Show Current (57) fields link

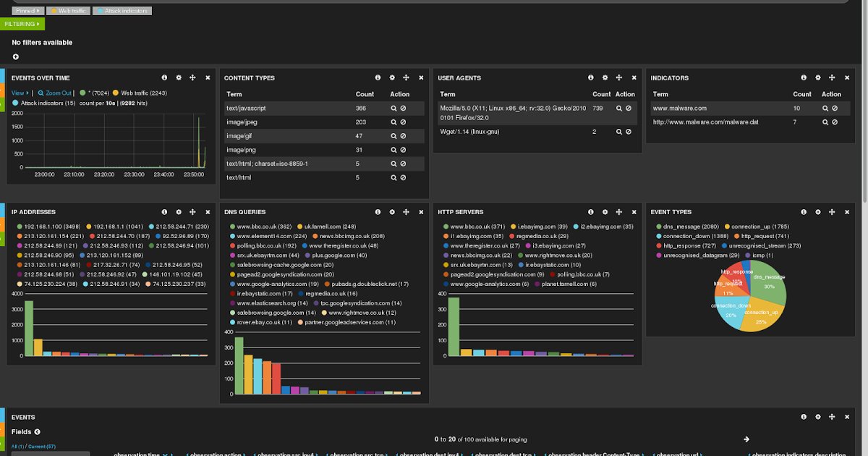pos(41,447)
